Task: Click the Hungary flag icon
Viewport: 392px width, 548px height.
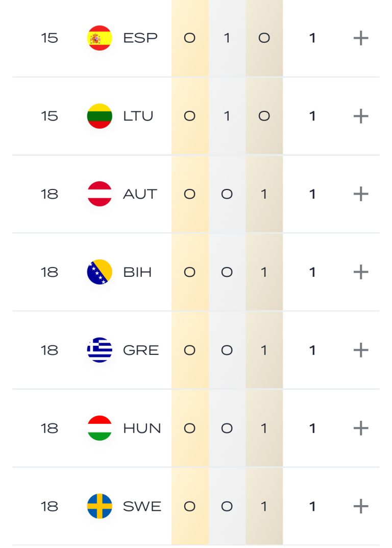Action: point(100,428)
